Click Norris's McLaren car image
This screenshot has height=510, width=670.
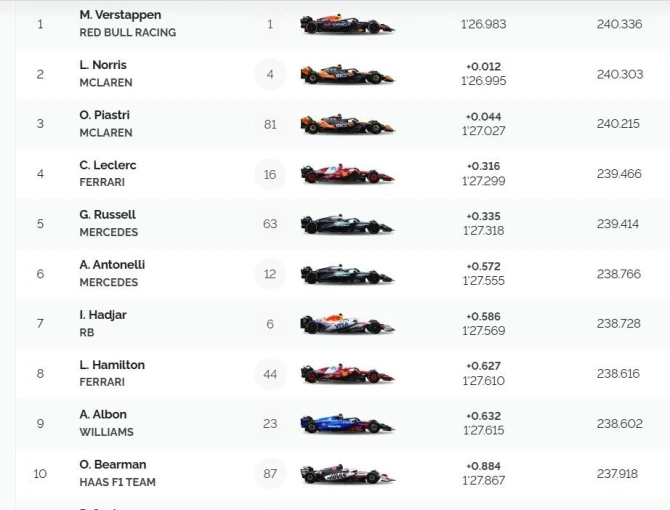click(x=347, y=74)
